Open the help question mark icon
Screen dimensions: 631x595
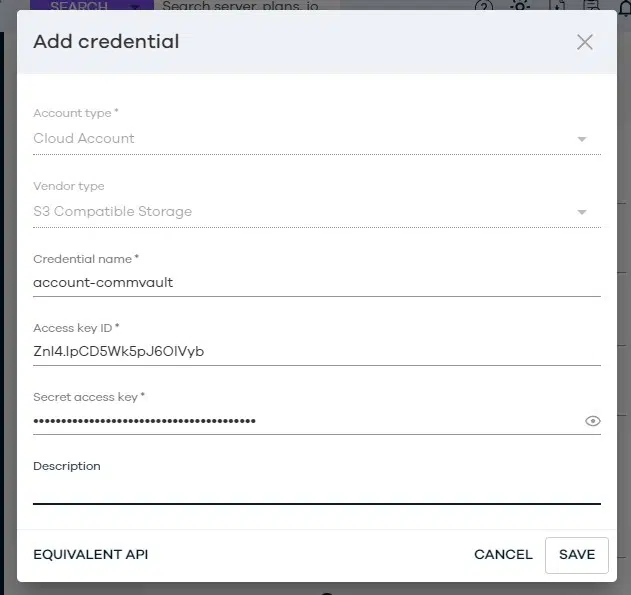click(x=484, y=6)
